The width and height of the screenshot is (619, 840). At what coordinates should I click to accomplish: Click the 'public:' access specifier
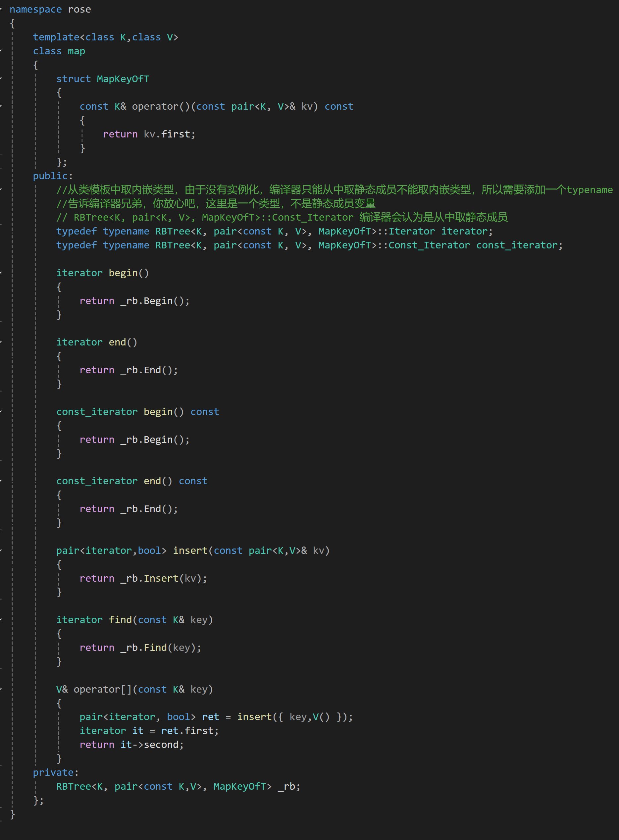click(53, 176)
